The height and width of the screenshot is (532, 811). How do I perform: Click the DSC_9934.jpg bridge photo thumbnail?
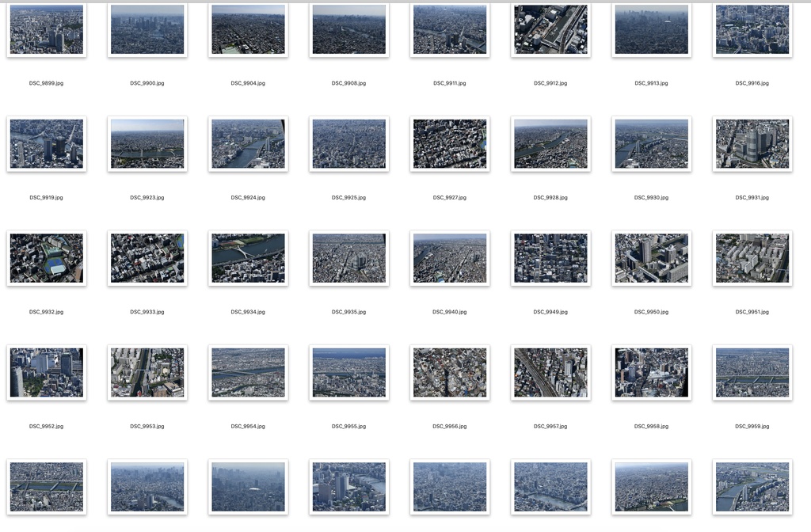click(x=248, y=258)
